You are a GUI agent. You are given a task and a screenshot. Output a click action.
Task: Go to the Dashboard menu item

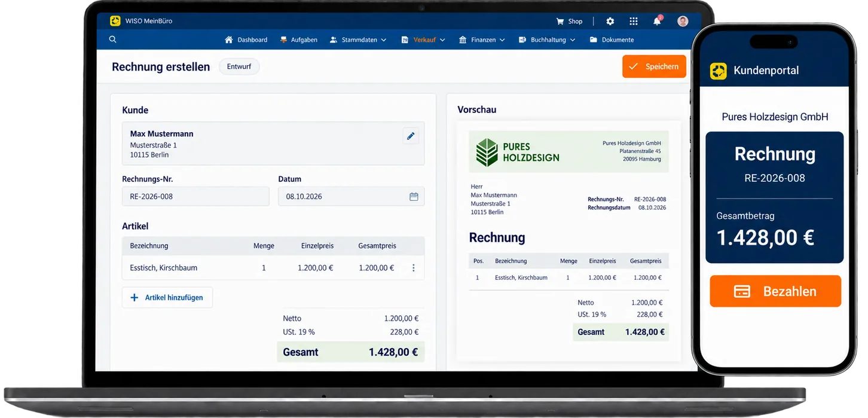pyautogui.click(x=246, y=40)
